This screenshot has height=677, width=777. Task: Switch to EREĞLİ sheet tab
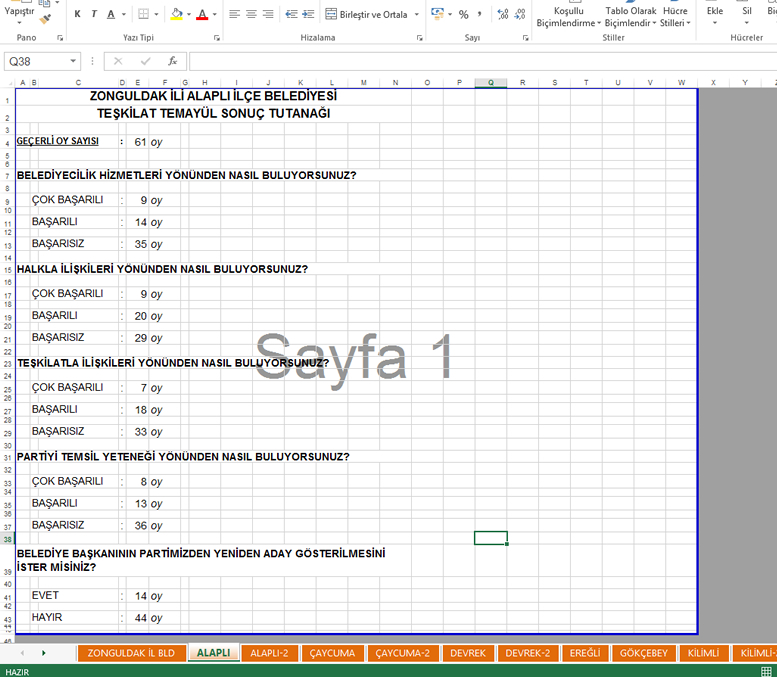point(585,653)
